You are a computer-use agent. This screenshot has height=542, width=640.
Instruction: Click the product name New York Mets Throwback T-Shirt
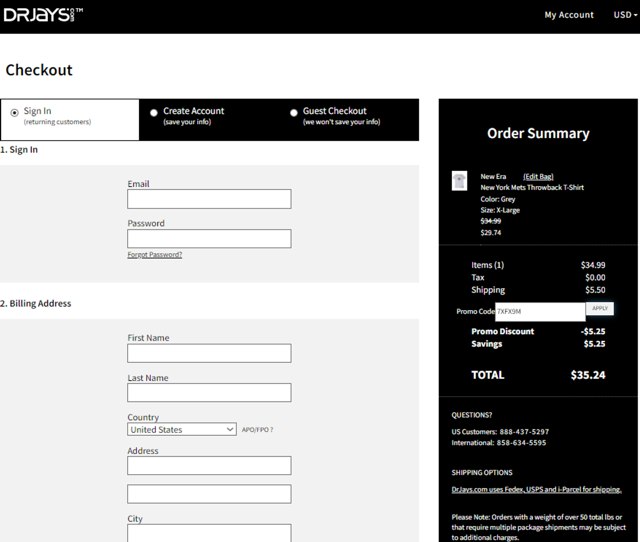pos(532,188)
